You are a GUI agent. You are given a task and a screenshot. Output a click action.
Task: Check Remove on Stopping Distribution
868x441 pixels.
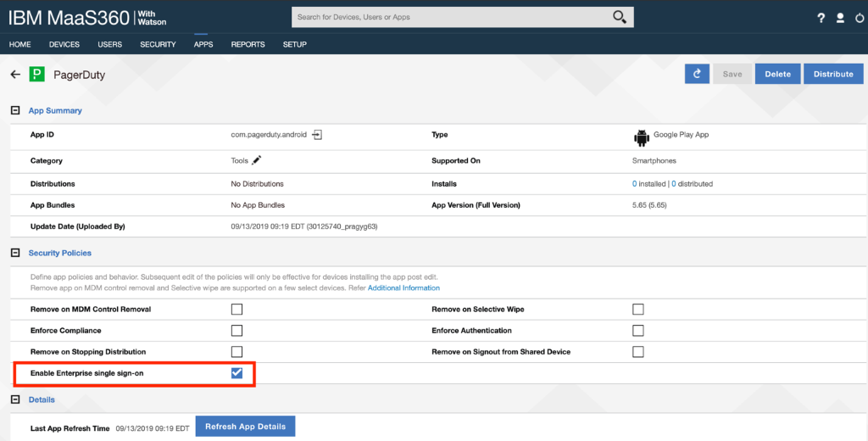(237, 352)
